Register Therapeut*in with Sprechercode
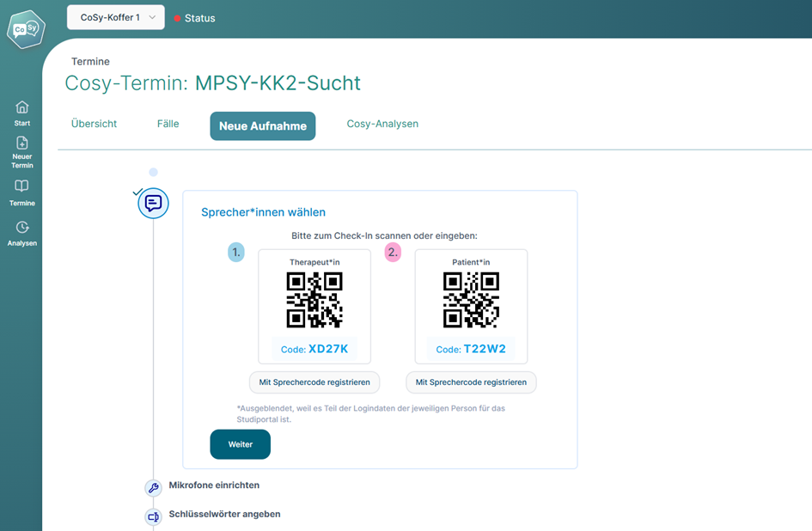Screen dimensions: 812x531 pos(314,381)
